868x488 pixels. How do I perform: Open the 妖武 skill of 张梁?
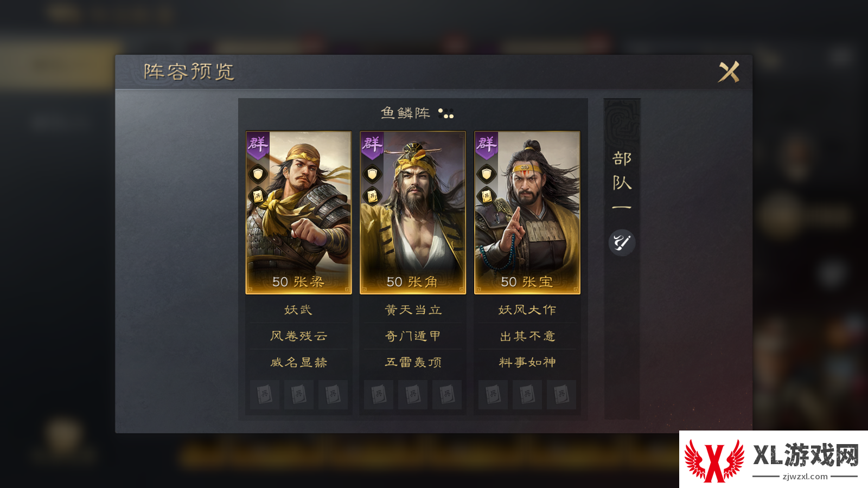298,310
